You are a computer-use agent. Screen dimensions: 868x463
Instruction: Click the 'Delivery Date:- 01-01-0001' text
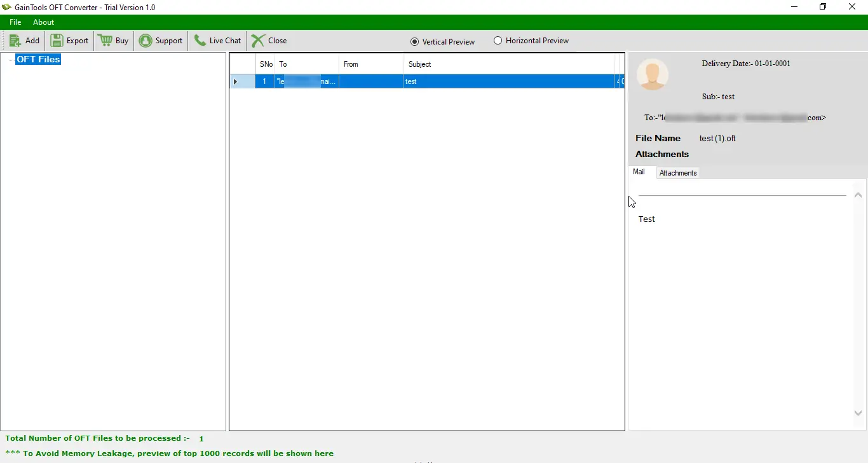[746, 64]
